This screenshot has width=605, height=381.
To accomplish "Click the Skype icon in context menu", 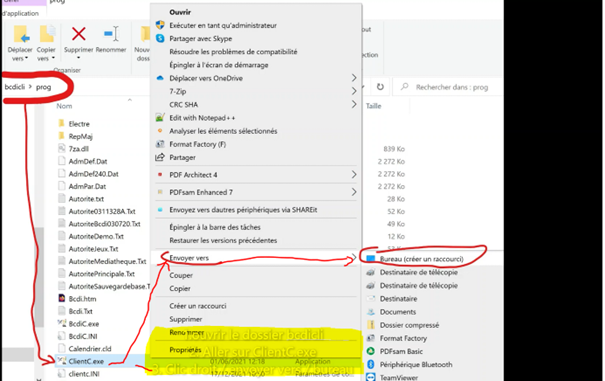I will 160,38.
